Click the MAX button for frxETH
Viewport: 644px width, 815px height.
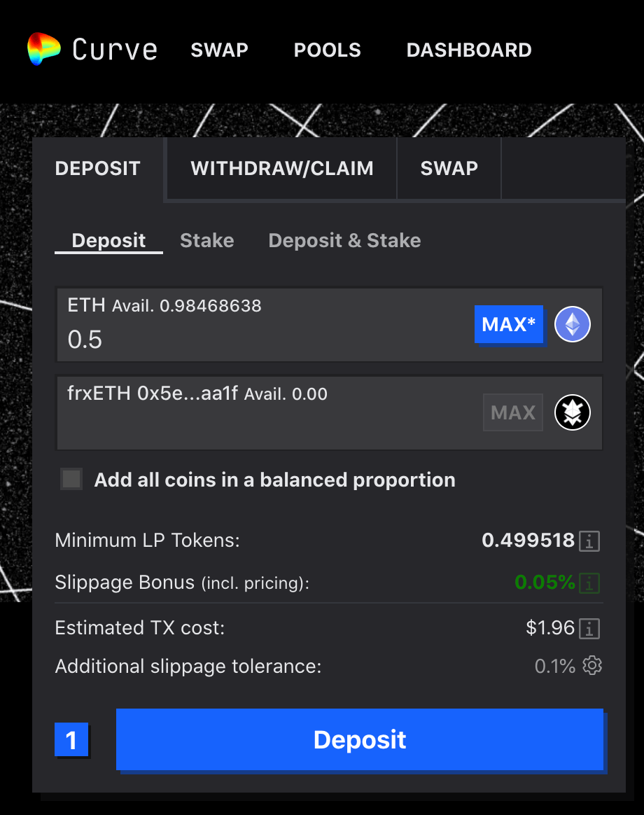click(513, 412)
